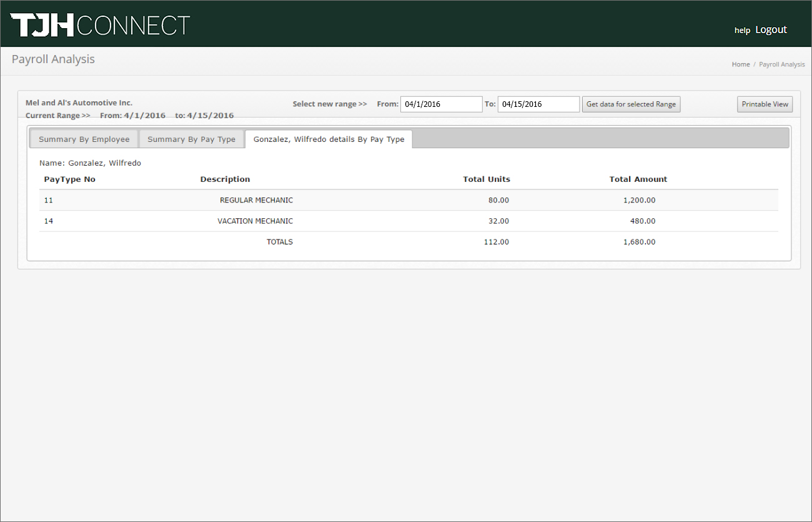Click pay type number 11 cell
The height and width of the screenshot is (522, 812).
(x=49, y=200)
